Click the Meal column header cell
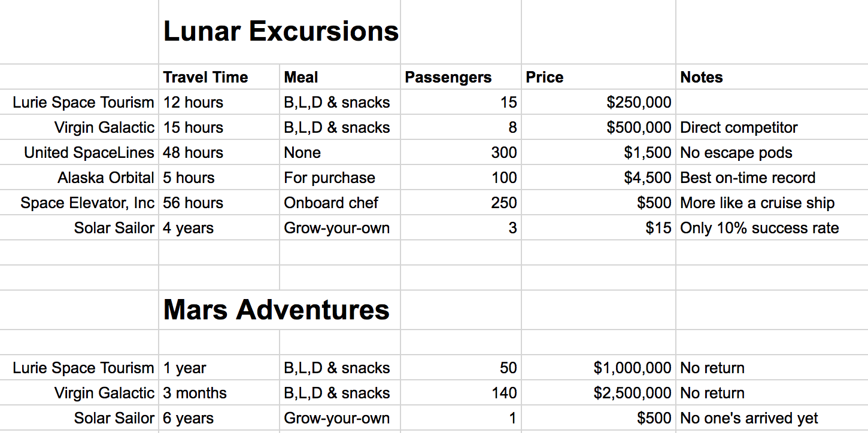This screenshot has width=868, height=433. click(339, 77)
